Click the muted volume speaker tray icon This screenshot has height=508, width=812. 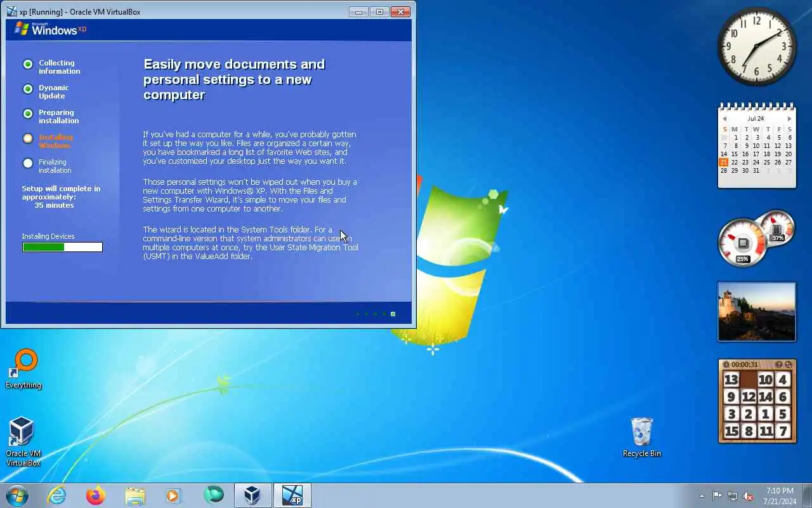point(749,496)
